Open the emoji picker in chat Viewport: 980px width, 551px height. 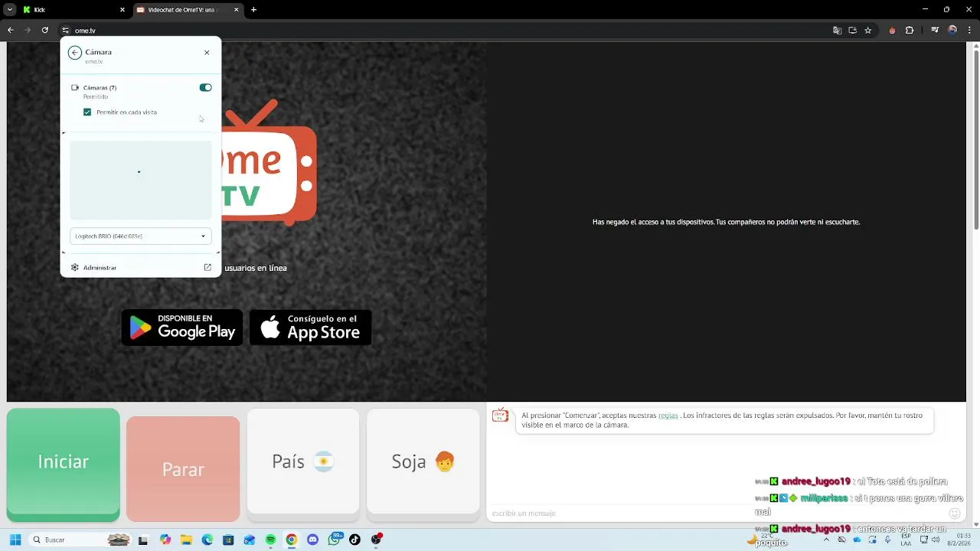click(x=954, y=514)
